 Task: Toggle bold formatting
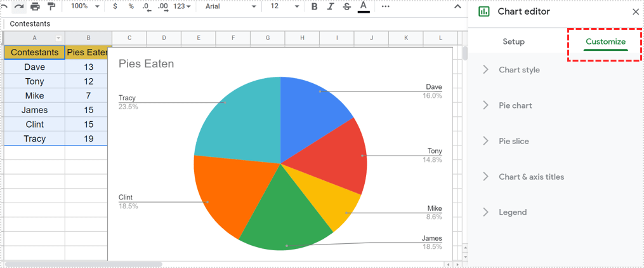pos(315,6)
